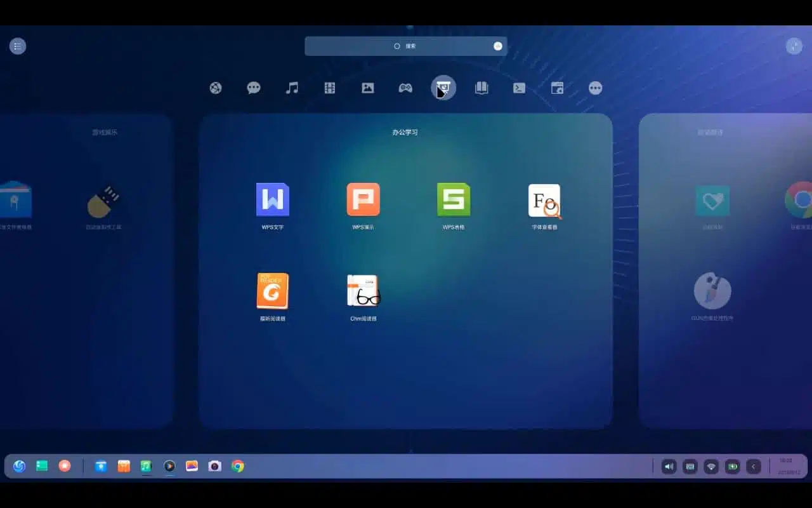Select the Music (note) category
This screenshot has width=812, height=508.
click(x=292, y=88)
